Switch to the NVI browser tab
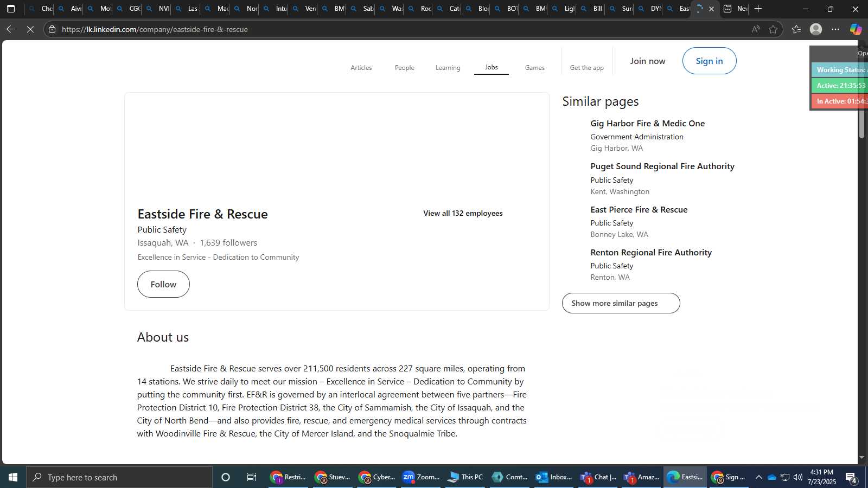868x488 pixels. point(157,9)
